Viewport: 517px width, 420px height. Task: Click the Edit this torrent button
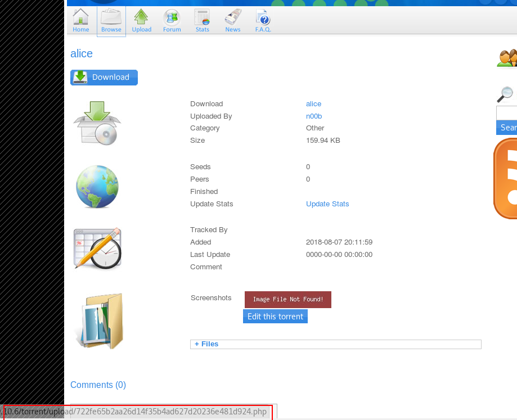tap(275, 317)
